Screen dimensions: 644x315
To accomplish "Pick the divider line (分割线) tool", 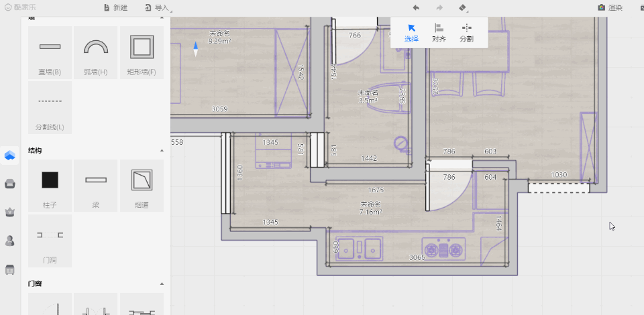I will pyautogui.click(x=50, y=107).
